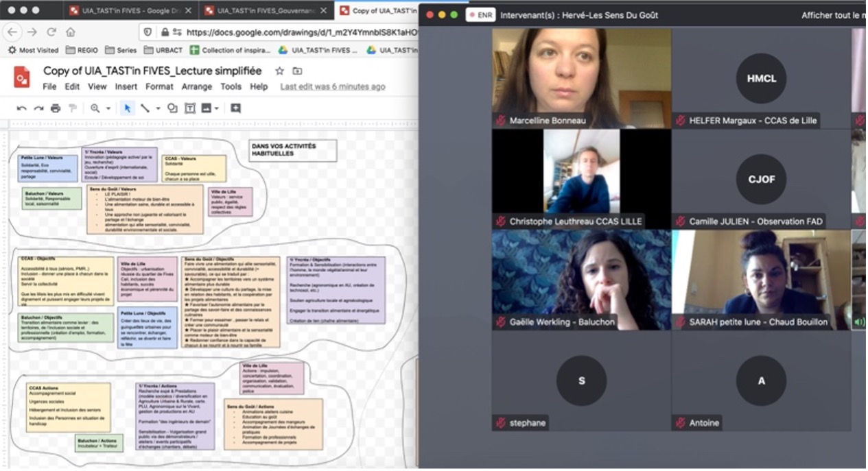Print the drawing with the printer icon
This screenshot has height=471, width=868.
click(56, 108)
